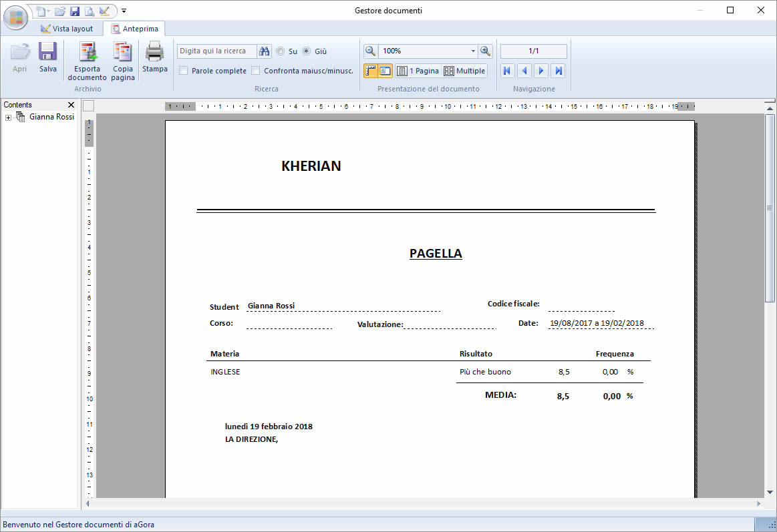777x532 pixels.
Task: Open the 100% zoom dropdown
Action: (x=473, y=51)
